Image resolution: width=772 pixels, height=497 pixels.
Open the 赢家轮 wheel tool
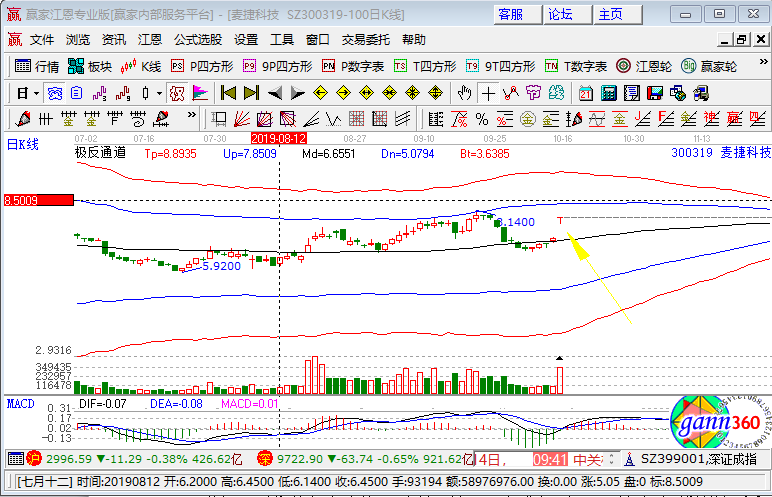[709, 66]
